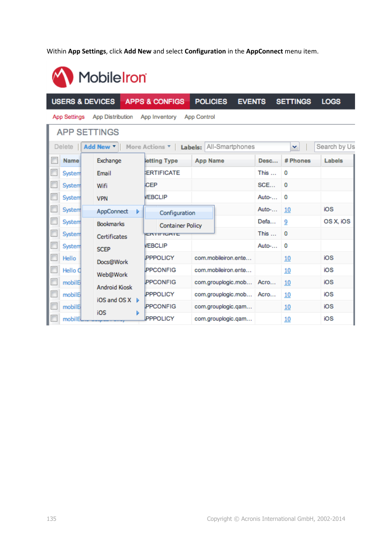Go to App Inventory subpage
This screenshot has height=555, width=392.
pos(158,117)
